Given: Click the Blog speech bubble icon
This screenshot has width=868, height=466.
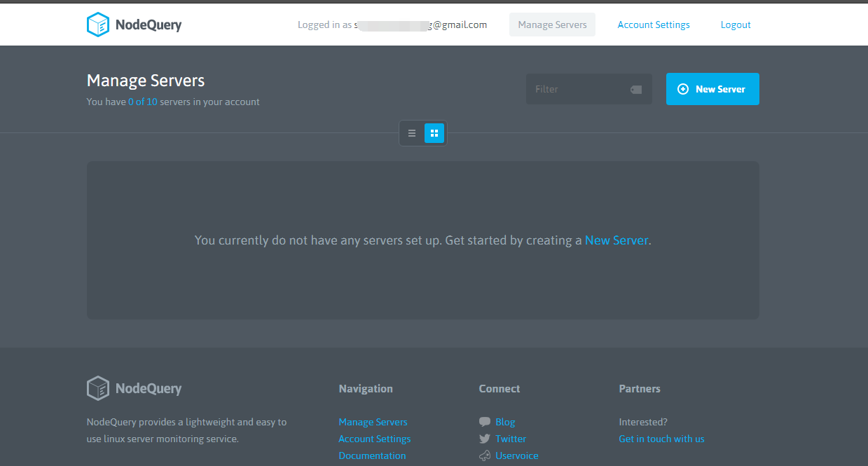Looking at the screenshot, I should pyautogui.click(x=485, y=422).
